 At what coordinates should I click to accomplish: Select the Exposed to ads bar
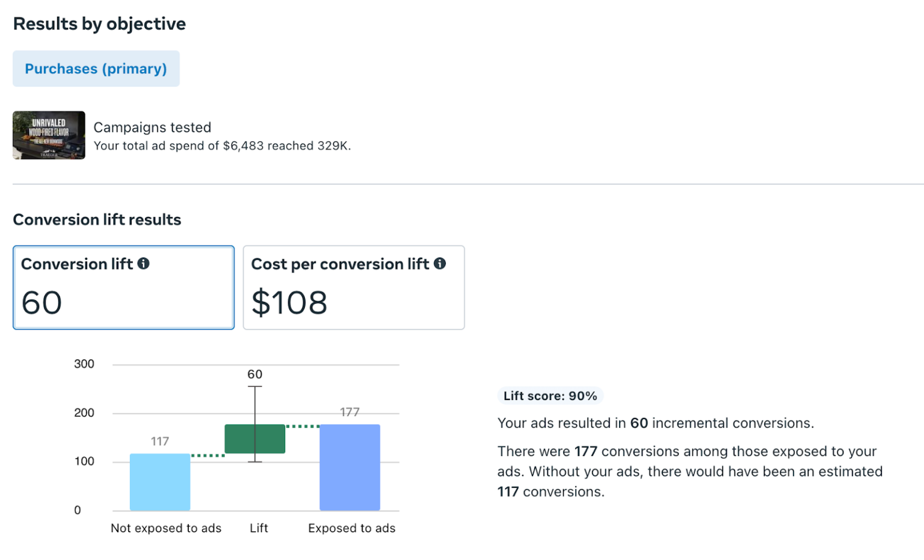(x=351, y=468)
